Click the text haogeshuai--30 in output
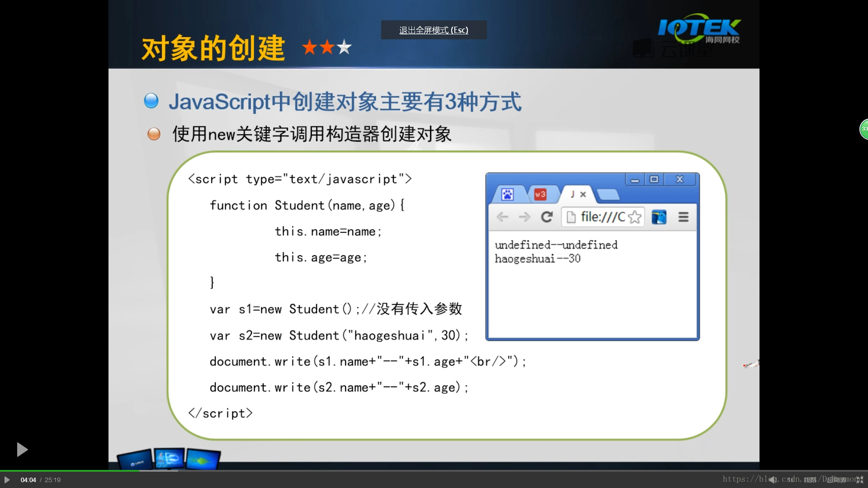This screenshot has width=868, height=488. pos(538,259)
